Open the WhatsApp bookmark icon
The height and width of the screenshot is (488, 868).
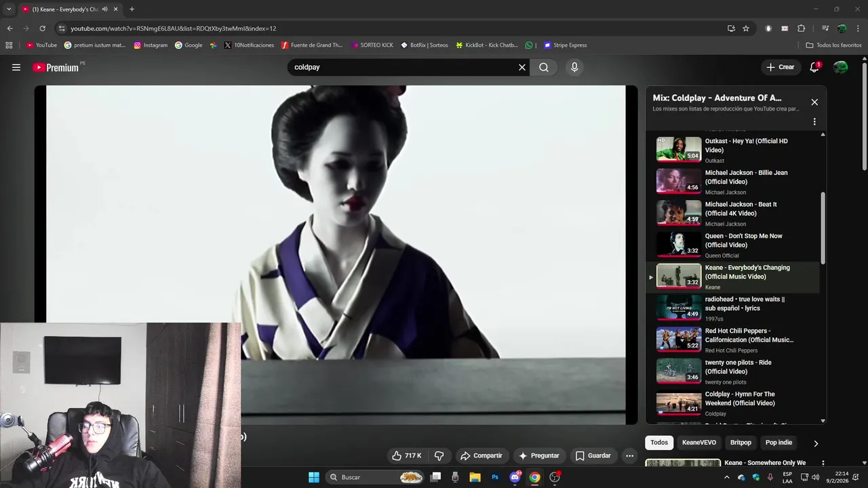pyautogui.click(x=529, y=45)
